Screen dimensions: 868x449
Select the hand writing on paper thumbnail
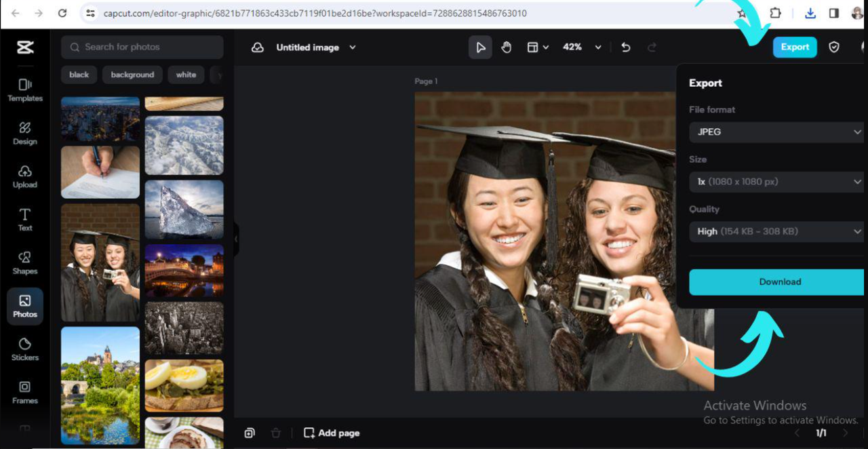tap(100, 172)
